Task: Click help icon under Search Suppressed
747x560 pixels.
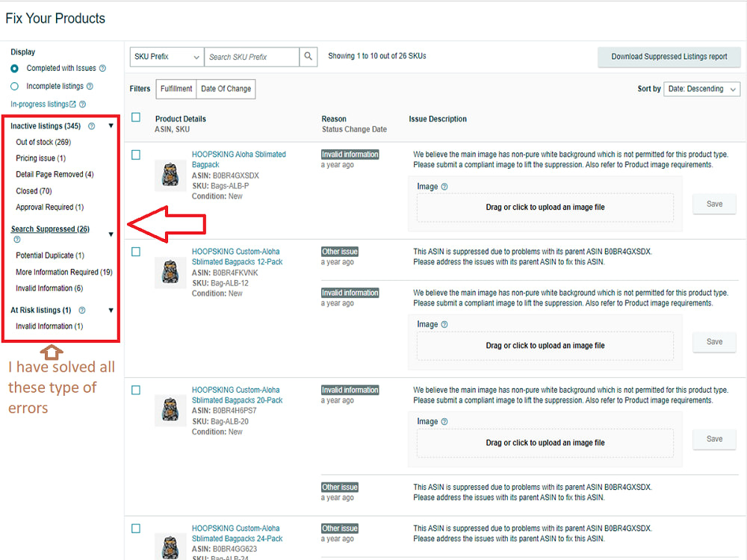Action: click(x=17, y=240)
